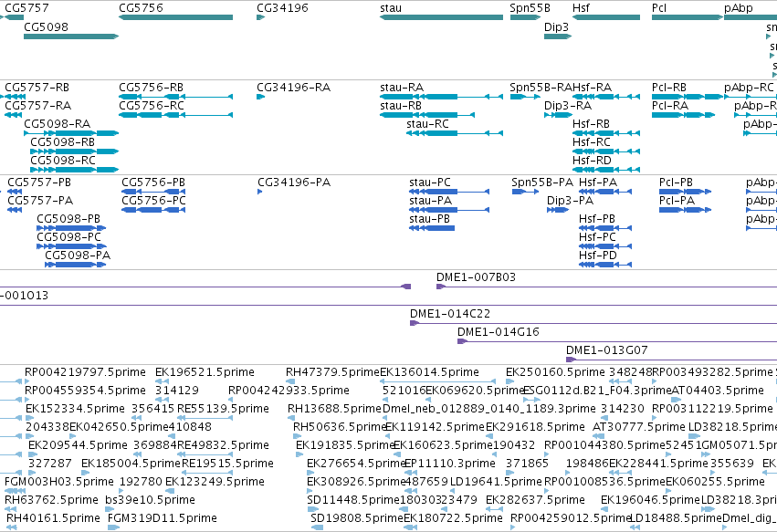Click the DME1-013G07 clone marker
Image resolution: width=777 pixels, height=532 pixels.
571,360
